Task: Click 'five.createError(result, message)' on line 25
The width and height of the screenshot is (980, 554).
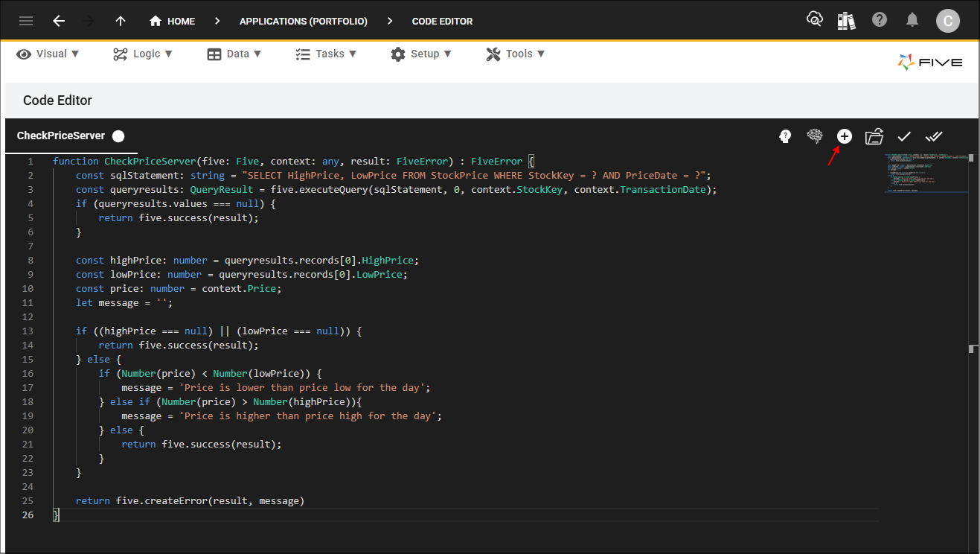Action: [211, 501]
